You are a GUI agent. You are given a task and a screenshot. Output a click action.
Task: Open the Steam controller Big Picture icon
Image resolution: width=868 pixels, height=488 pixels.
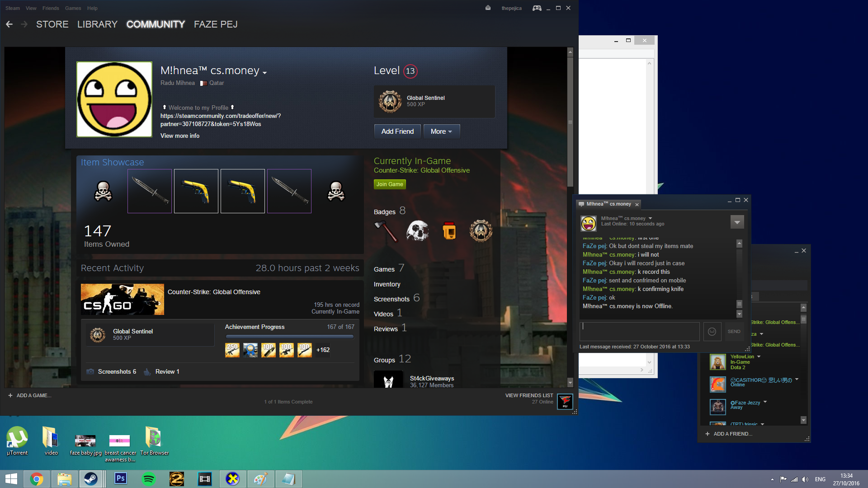(x=537, y=8)
